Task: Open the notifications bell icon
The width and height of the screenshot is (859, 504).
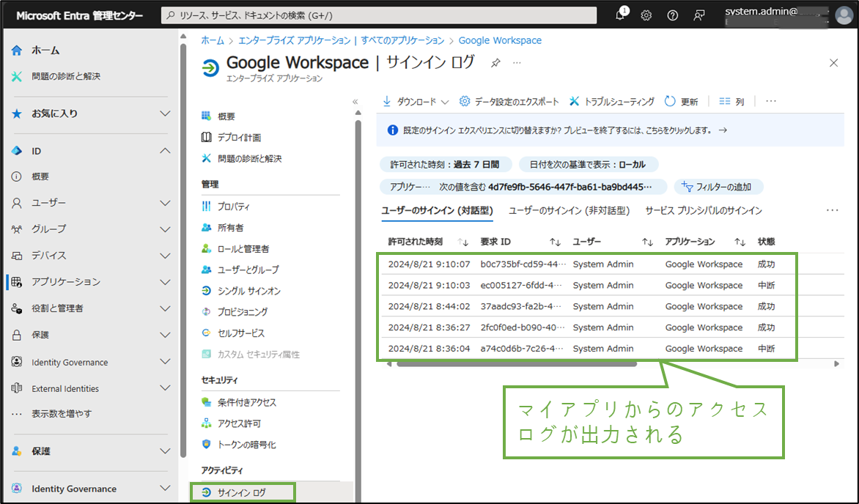Action: tap(621, 15)
